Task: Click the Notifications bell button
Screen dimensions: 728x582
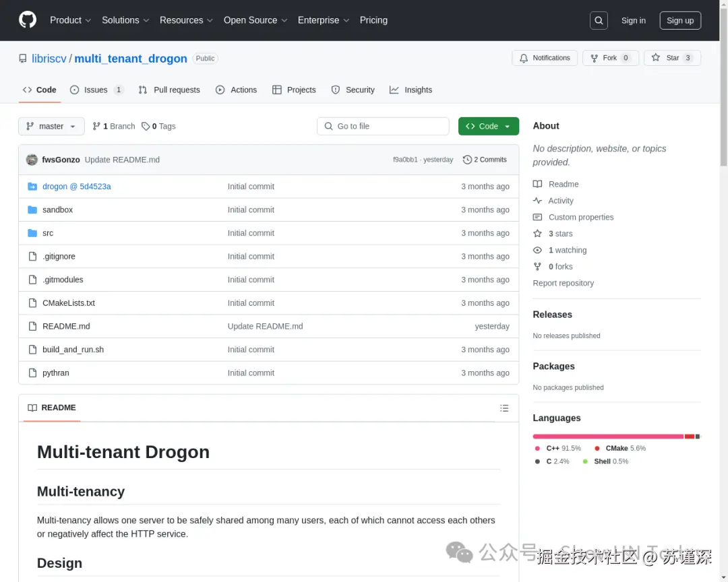Action: click(x=545, y=58)
